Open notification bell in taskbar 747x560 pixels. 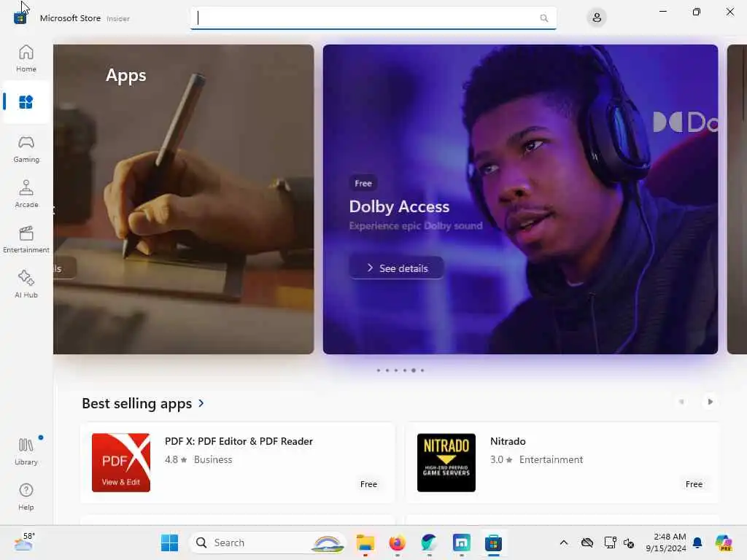tap(697, 542)
